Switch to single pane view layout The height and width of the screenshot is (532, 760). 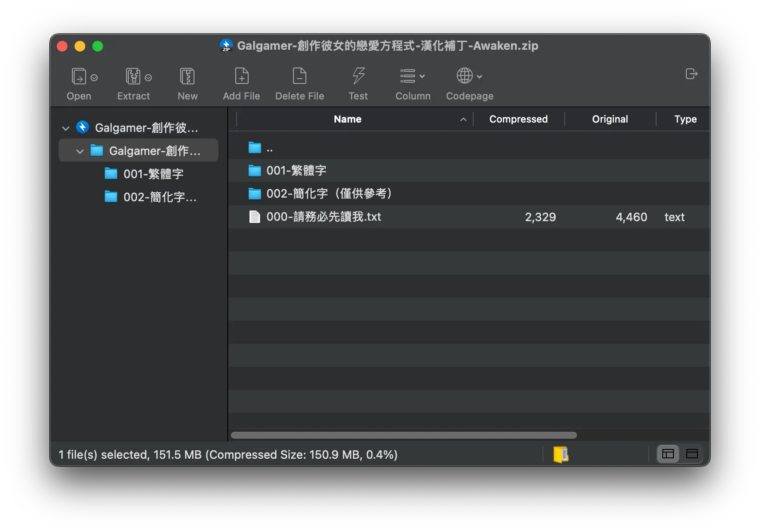(x=692, y=454)
